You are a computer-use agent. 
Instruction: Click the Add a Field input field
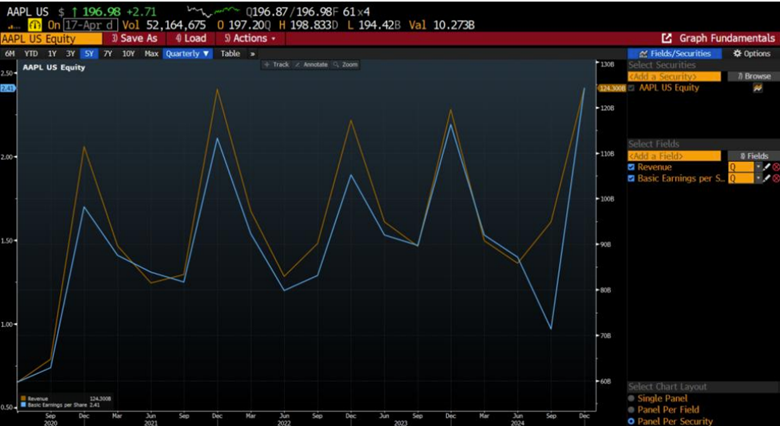pos(674,156)
